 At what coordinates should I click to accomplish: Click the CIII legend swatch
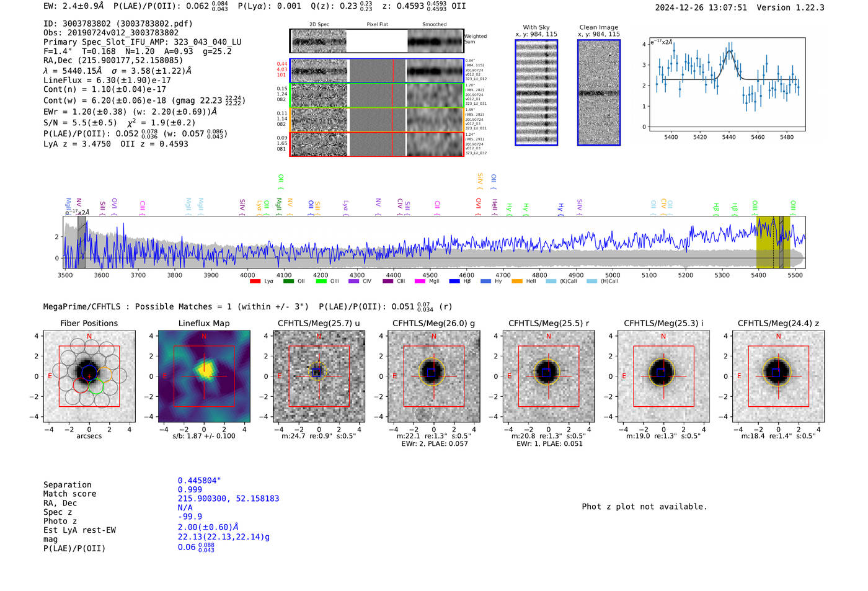[388, 282]
